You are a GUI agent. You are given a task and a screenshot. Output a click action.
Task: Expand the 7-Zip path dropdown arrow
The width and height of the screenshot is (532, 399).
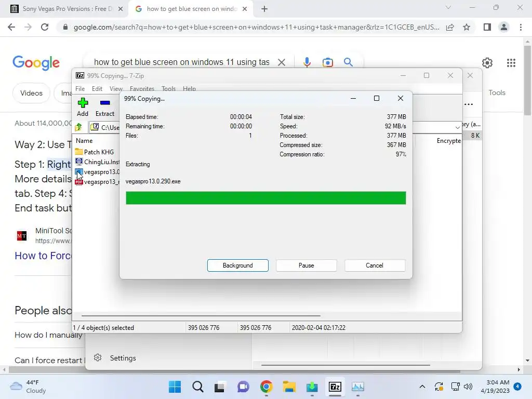coord(457,128)
